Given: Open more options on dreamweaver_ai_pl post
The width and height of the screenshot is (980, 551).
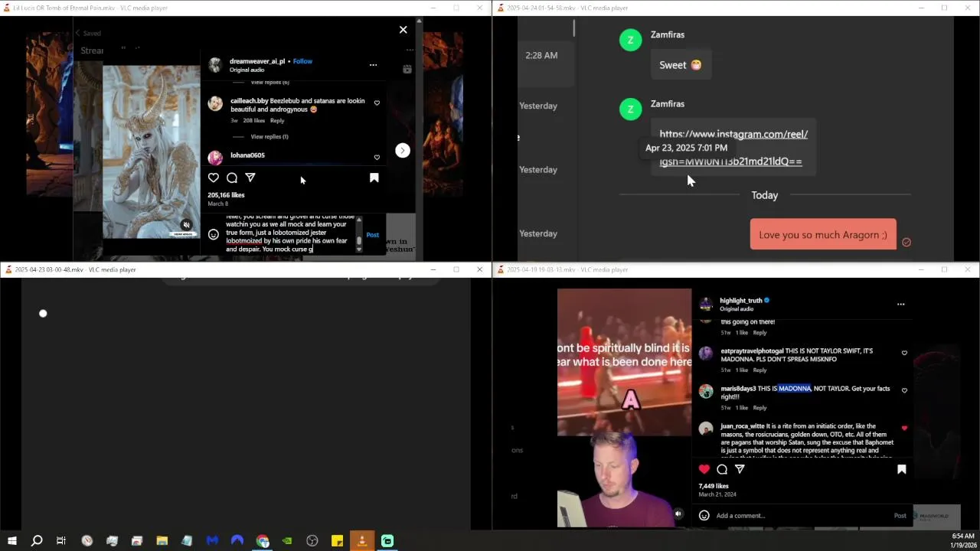Looking at the screenshot, I should point(373,65).
